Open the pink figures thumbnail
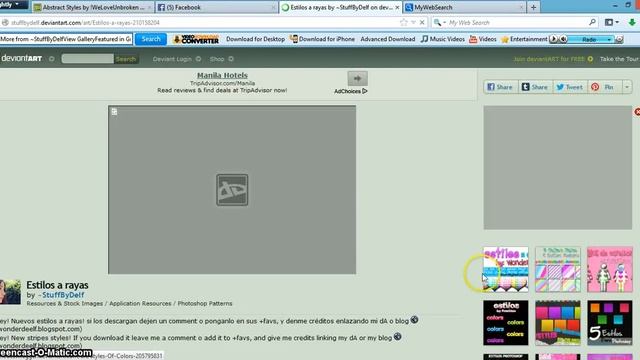Viewport: 640px width, 360px height. click(609, 269)
